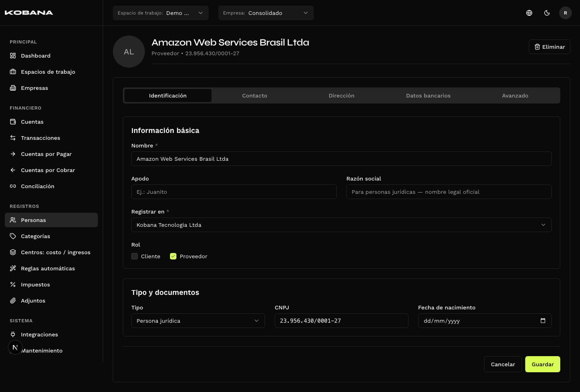Go to Conciliación page
This screenshot has width=580, height=392.
point(51,186)
